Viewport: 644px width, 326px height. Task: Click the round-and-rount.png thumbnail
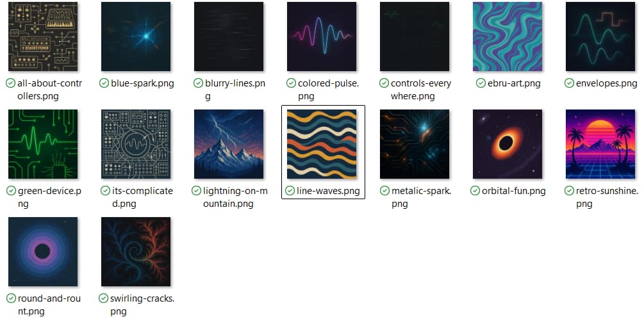pos(43,251)
